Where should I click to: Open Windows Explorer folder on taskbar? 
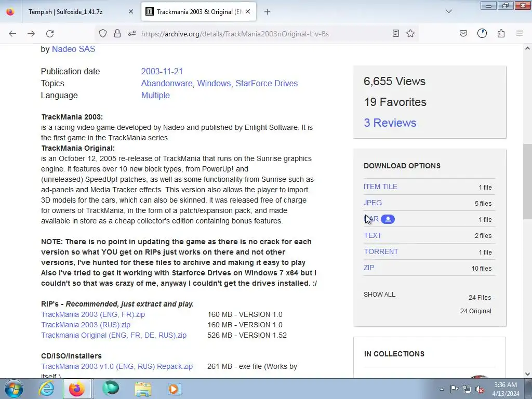tap(143, 389)
